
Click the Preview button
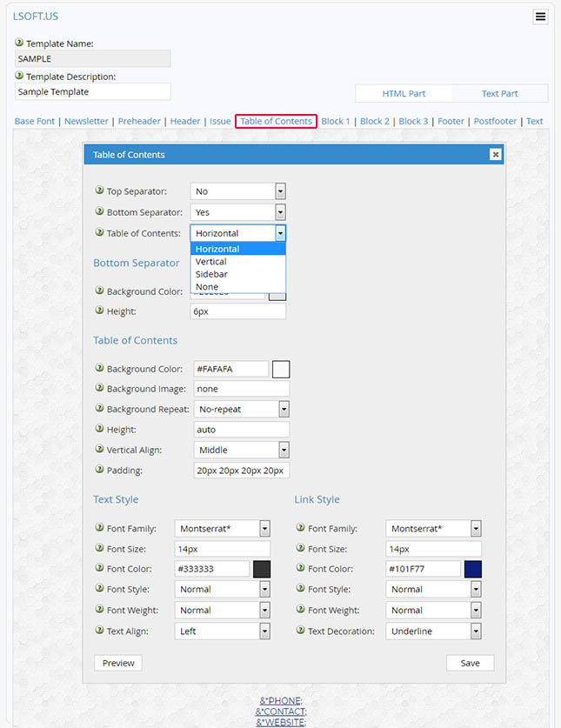(118, 663)
